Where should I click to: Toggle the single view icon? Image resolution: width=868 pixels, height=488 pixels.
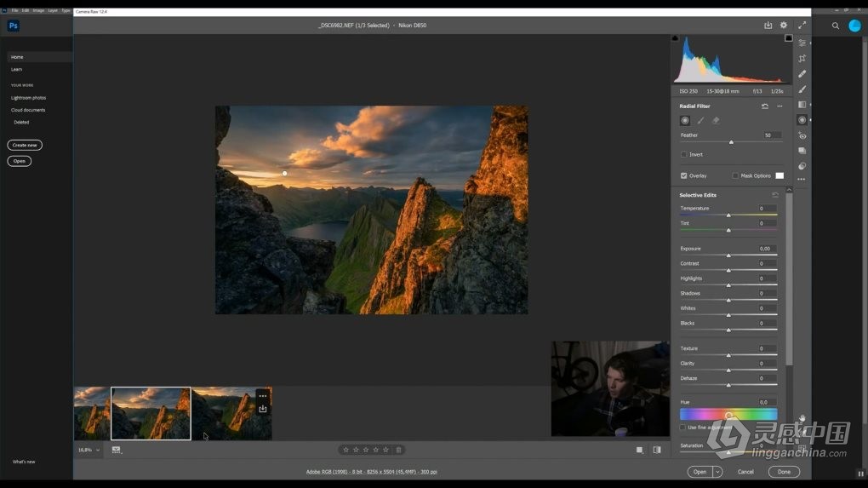point(640,450)
